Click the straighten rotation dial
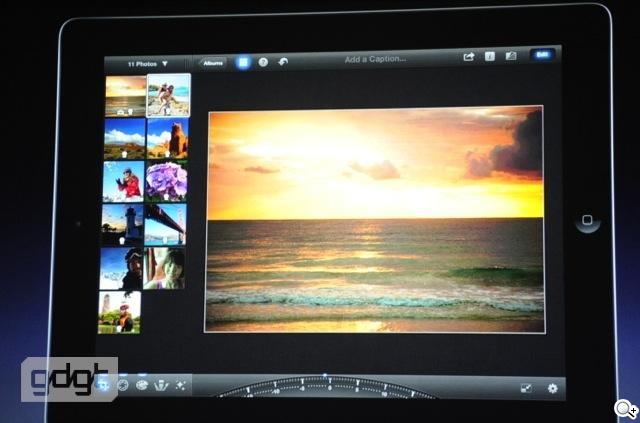The height and width of the screenshot is (423, 640). [326, 387]
